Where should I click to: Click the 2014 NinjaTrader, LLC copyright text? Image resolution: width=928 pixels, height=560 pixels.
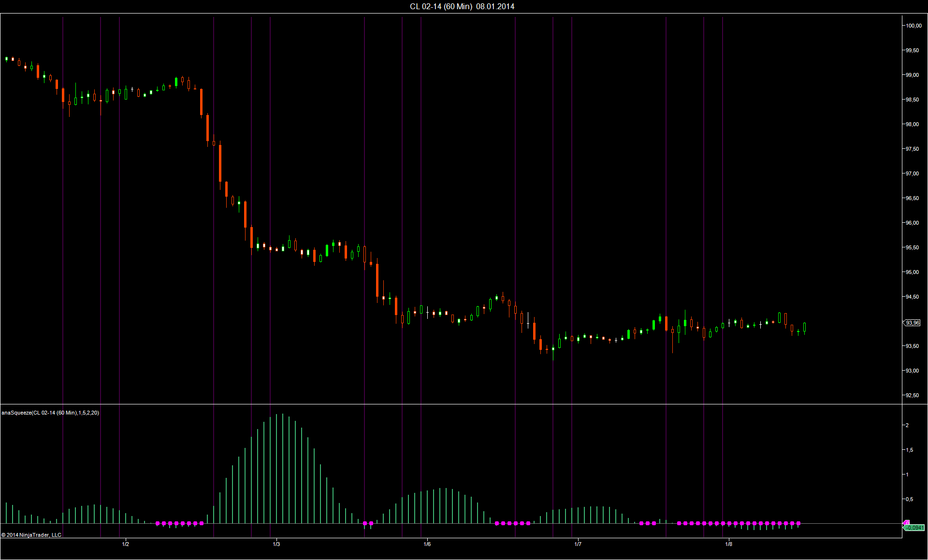[x=31, y=535]
